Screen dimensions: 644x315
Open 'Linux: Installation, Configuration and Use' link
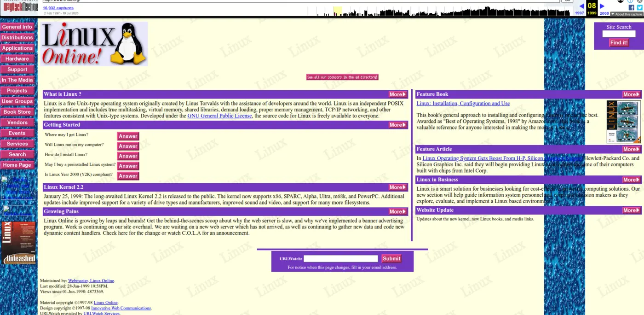[x=463, y=104]
